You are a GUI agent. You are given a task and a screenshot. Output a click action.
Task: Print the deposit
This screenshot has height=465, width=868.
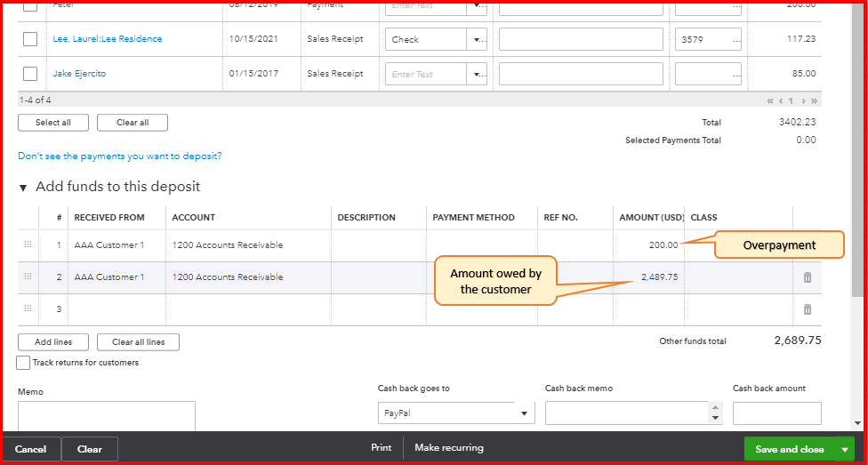point(382,448)
